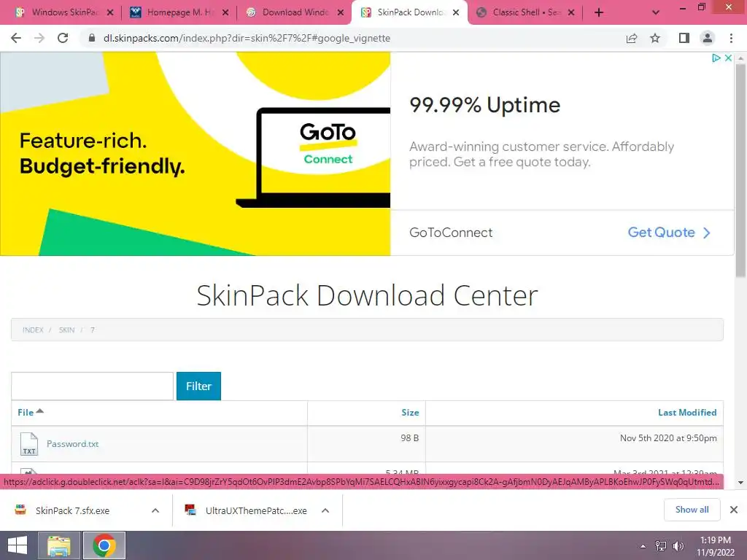Viewport: 747px width, 560px height.
Task: Click the forward navigation arrow
Action: 39,38
